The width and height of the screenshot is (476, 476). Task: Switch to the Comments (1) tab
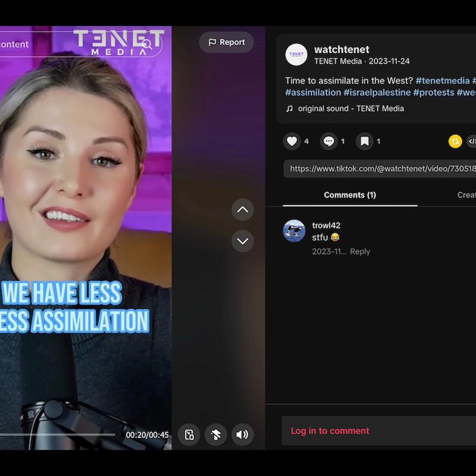350,195
